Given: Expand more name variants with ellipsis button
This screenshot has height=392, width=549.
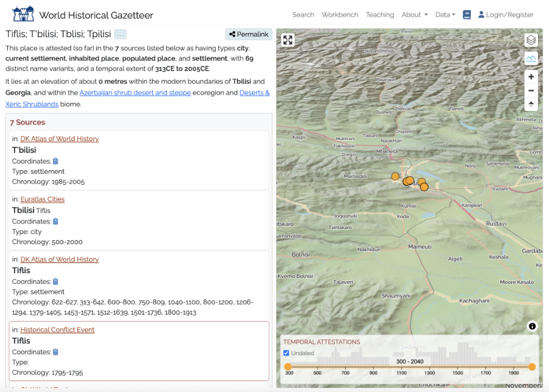Looking at the screenshot, I should click(x=120, y=35).
